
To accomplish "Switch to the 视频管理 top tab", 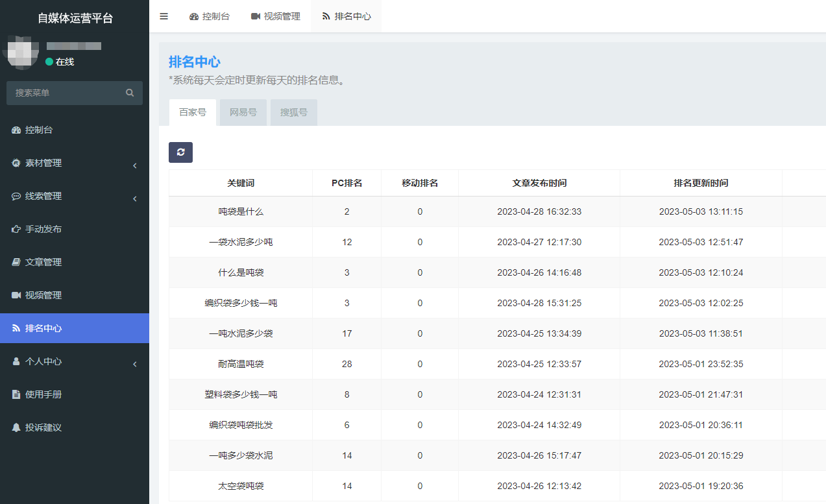I will [275, 16].
